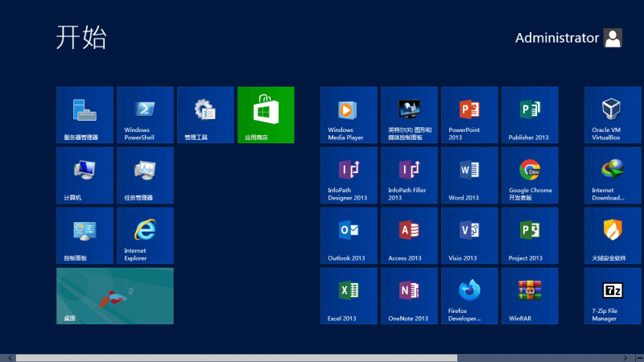Launch Internet Explorer tile

[x=145, y=236]
